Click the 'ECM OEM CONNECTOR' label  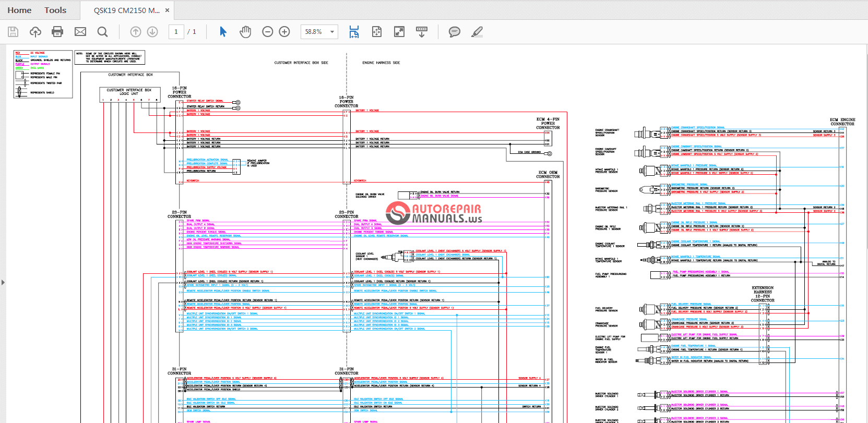[548, 175]
